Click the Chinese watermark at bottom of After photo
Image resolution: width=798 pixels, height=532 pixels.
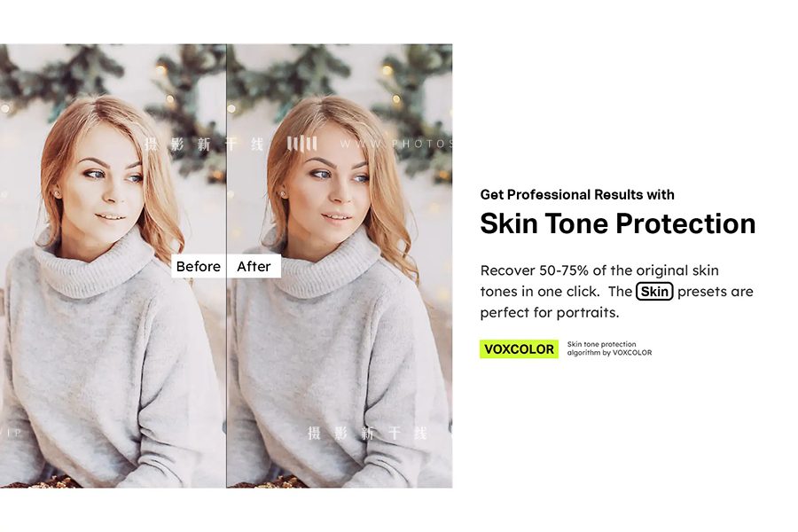click(367, 434)
